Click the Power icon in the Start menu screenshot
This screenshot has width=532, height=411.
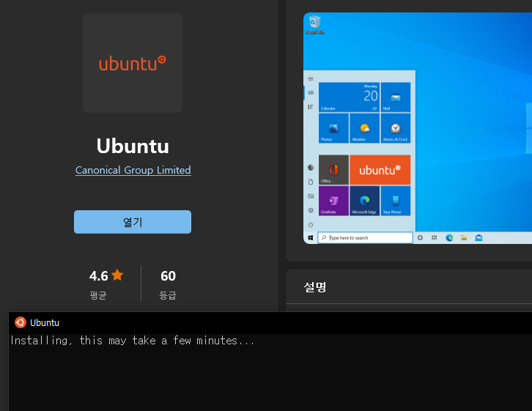(x=311, y=224)
